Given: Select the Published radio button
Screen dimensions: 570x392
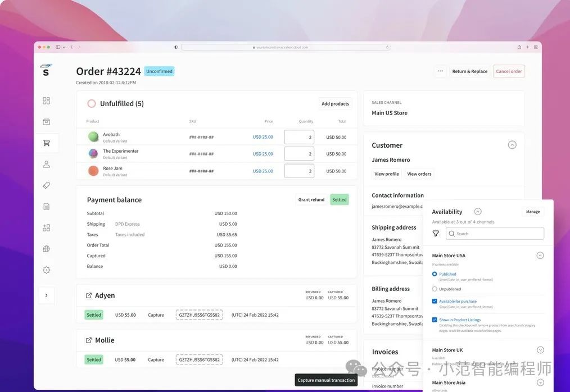Looking at the screenshot, I should click(435, 274).
